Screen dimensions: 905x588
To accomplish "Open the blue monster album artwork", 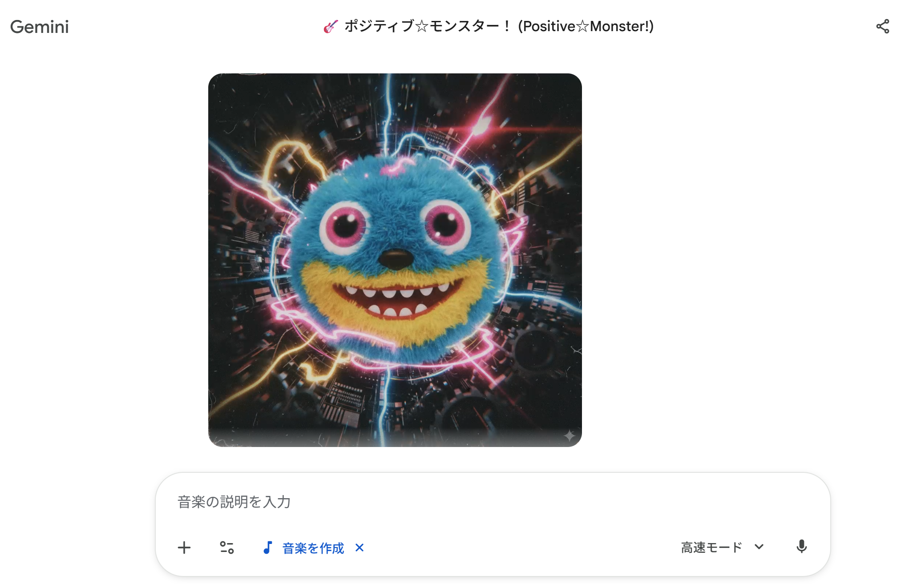I will (395, 260).
